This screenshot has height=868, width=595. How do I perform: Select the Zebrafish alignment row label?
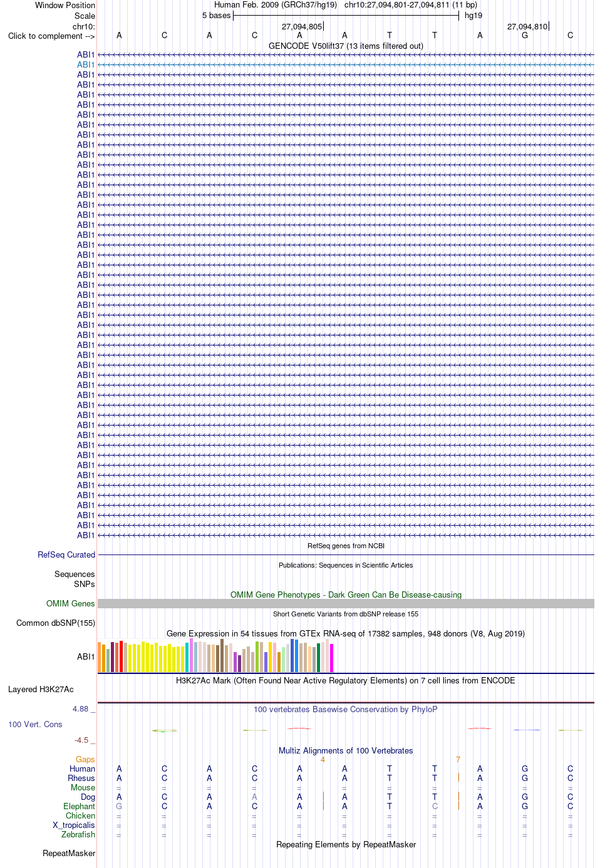(78, 834)
